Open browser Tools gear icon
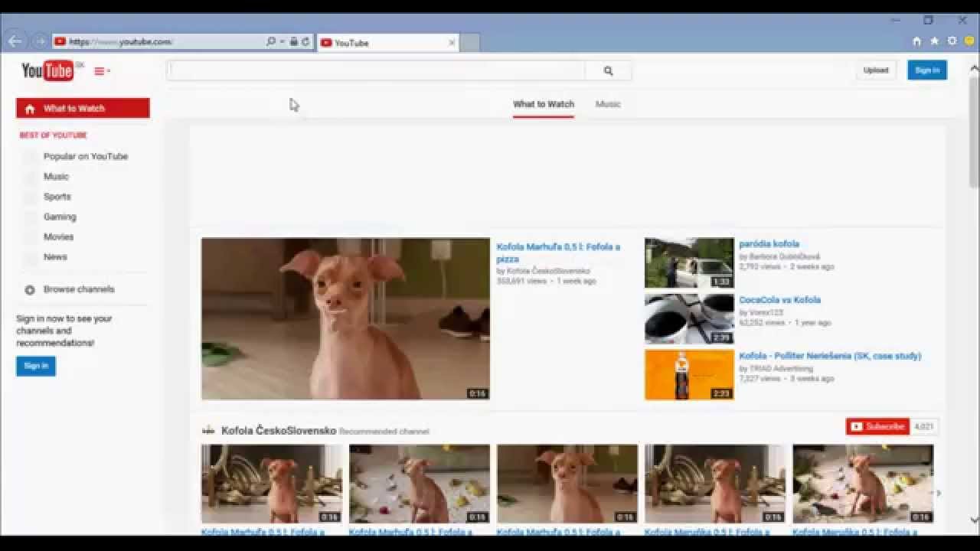 [952, 41]
